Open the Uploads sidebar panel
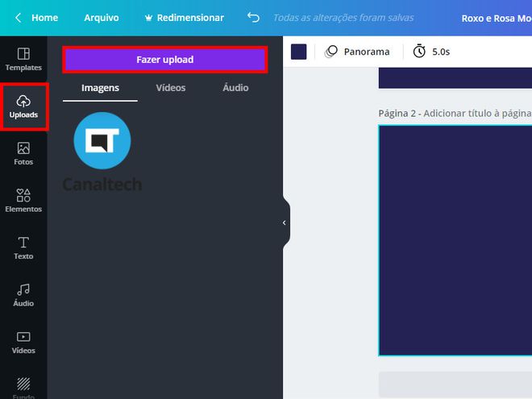 23,106
